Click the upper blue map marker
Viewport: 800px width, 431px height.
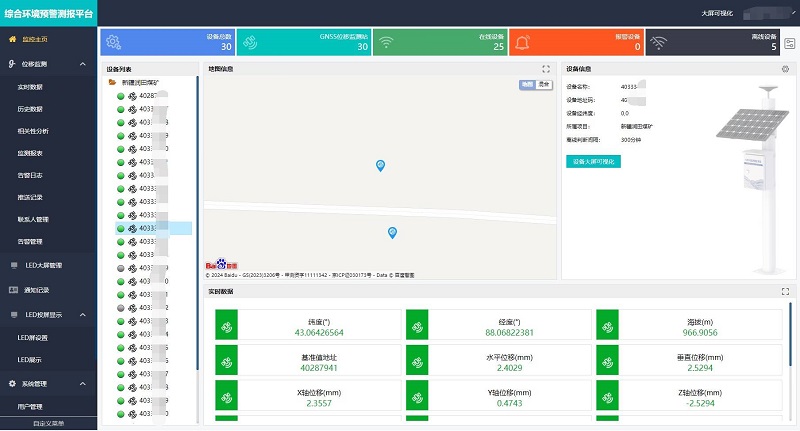click(380, 165)
